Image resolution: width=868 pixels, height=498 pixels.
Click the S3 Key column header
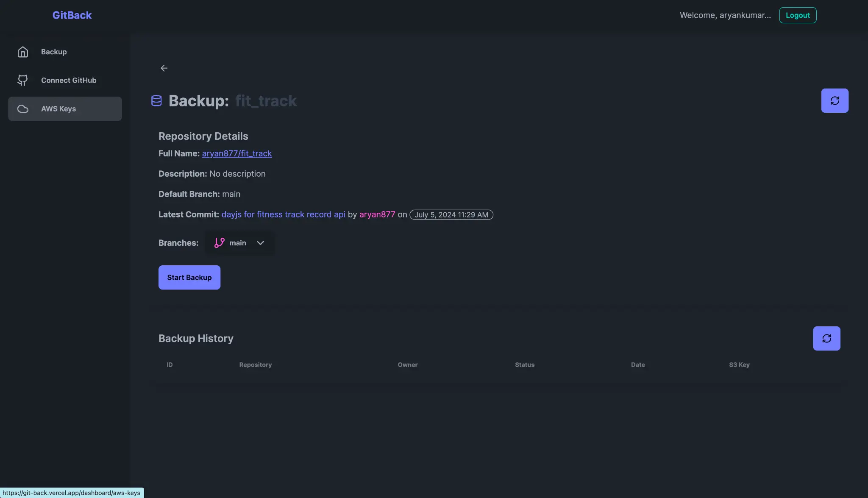739,364
